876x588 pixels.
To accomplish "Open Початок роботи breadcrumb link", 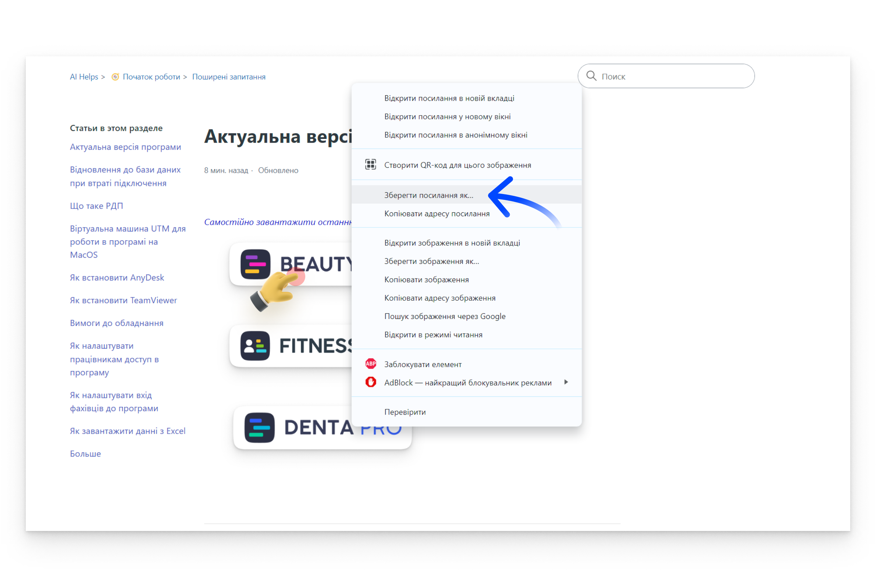I will (x=152, y=76).
